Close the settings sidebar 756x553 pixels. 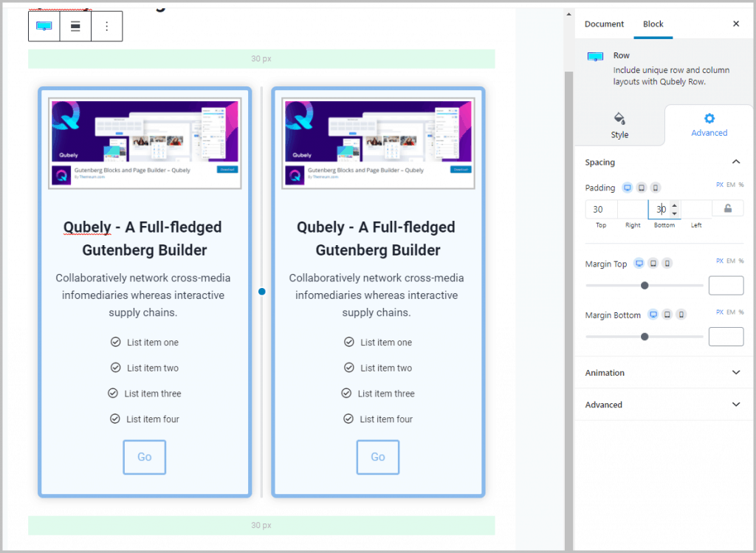click(736, 24)
